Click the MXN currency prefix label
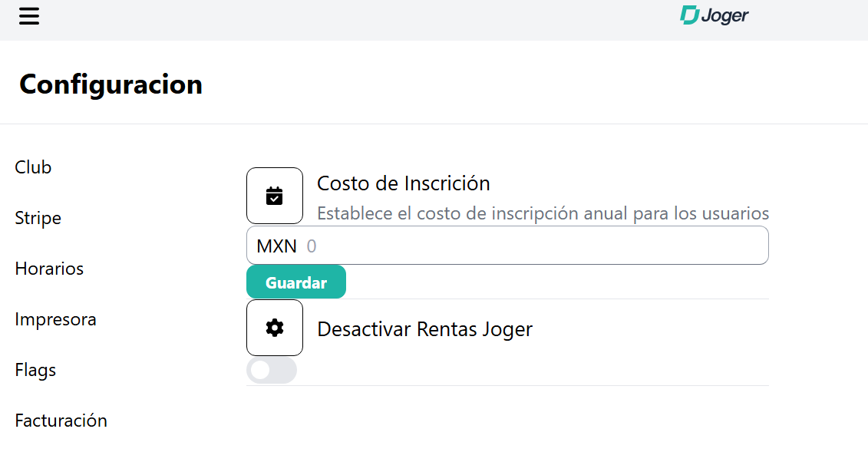Screen dimensions: 868x452 point(276,246)
